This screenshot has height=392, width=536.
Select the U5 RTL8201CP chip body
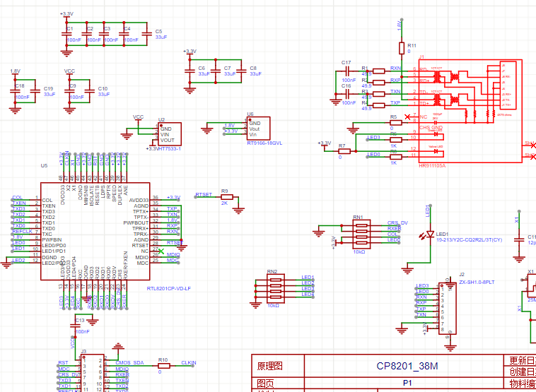pyautogui.click(x=95, y=231)
